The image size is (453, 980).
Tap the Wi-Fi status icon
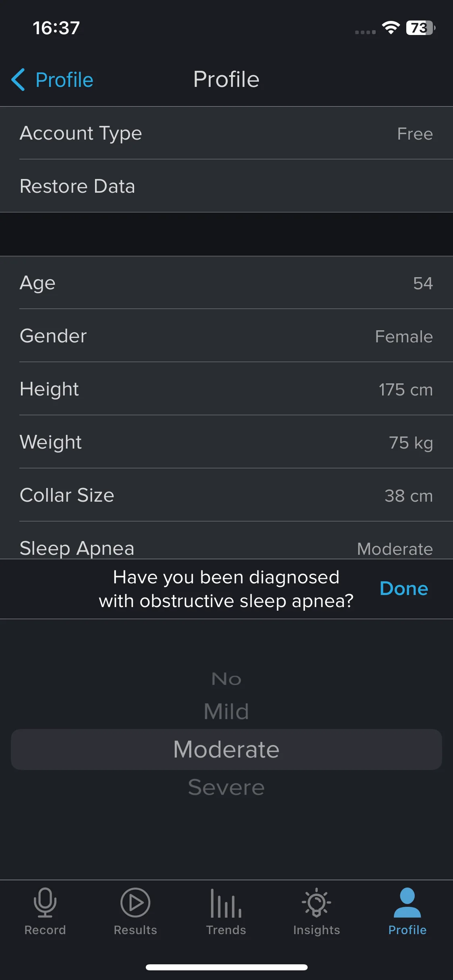point(391,28)
